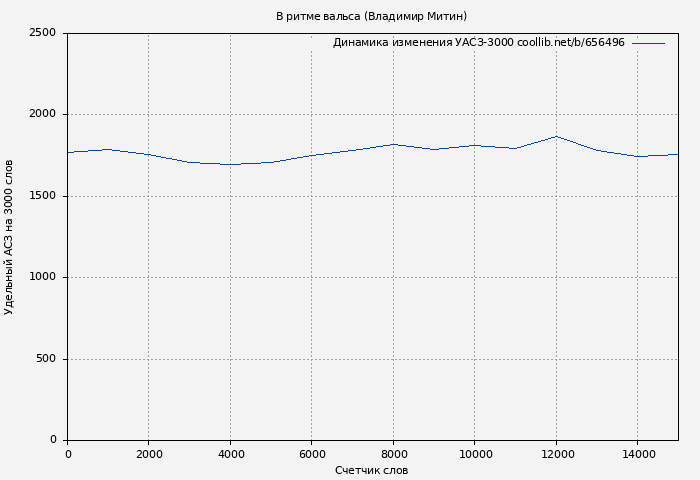Click the y-axis tick label 1000
Viewport: 700px width, 480px height.
click(x=43, y=278)
